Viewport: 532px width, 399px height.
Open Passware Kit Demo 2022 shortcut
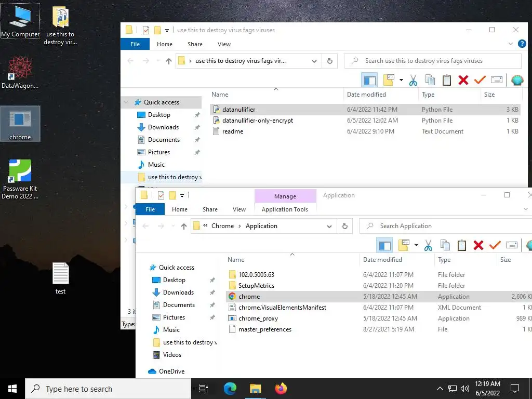[20, 179]
